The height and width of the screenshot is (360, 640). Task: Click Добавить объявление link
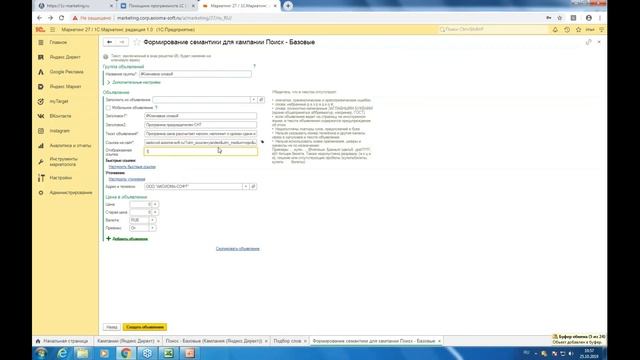(127, 239)
